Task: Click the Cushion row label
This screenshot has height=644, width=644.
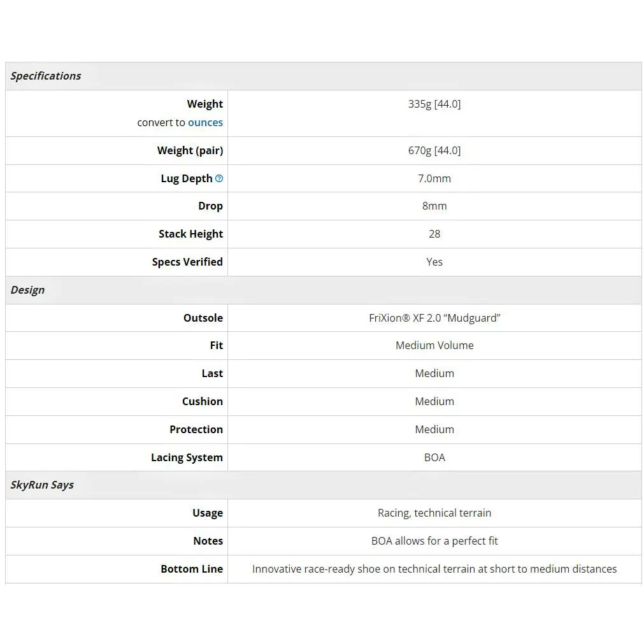Action: pos(203,401)
